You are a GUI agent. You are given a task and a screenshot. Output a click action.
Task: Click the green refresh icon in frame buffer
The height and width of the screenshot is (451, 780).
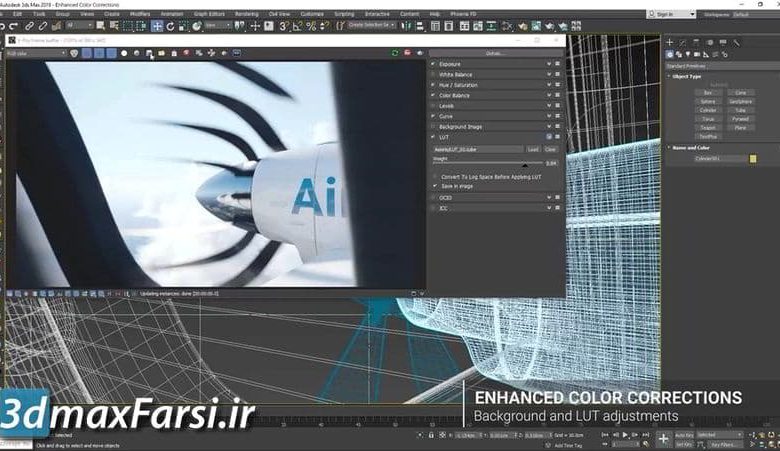tap(395, 53)
